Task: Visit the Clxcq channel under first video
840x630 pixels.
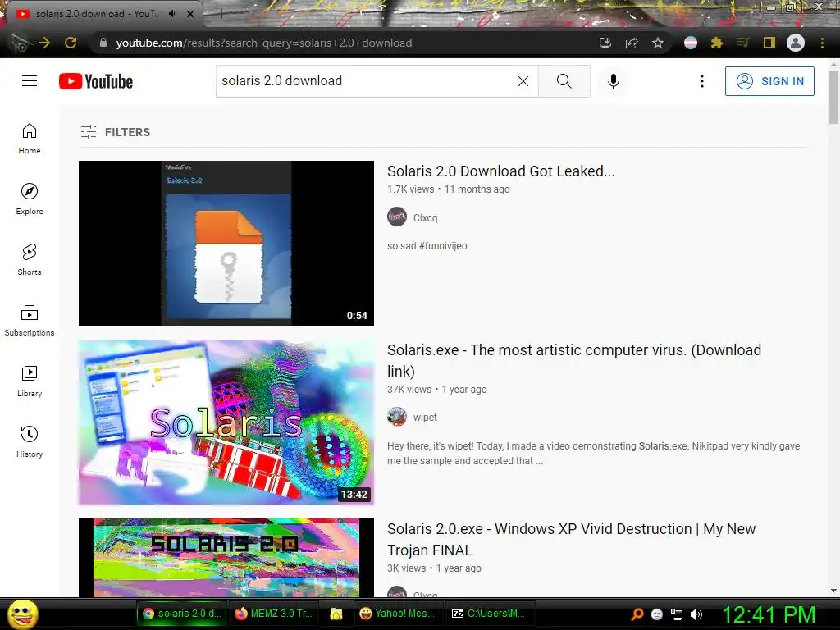Action: 426,217
